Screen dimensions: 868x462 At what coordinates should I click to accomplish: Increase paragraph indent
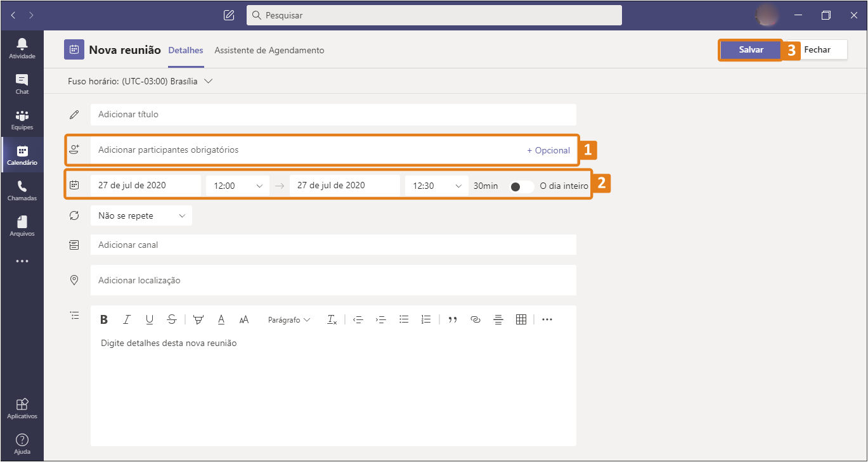pyautogui.click(x=381, y=320)
